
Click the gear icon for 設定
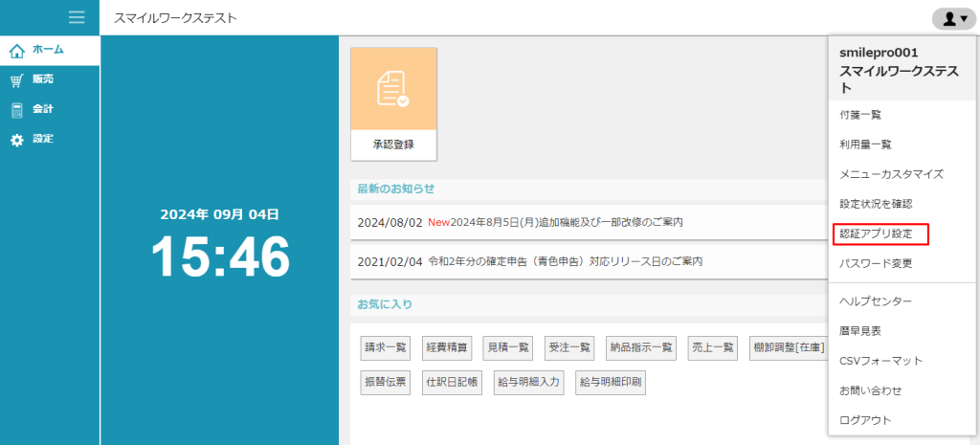point(17,140)
